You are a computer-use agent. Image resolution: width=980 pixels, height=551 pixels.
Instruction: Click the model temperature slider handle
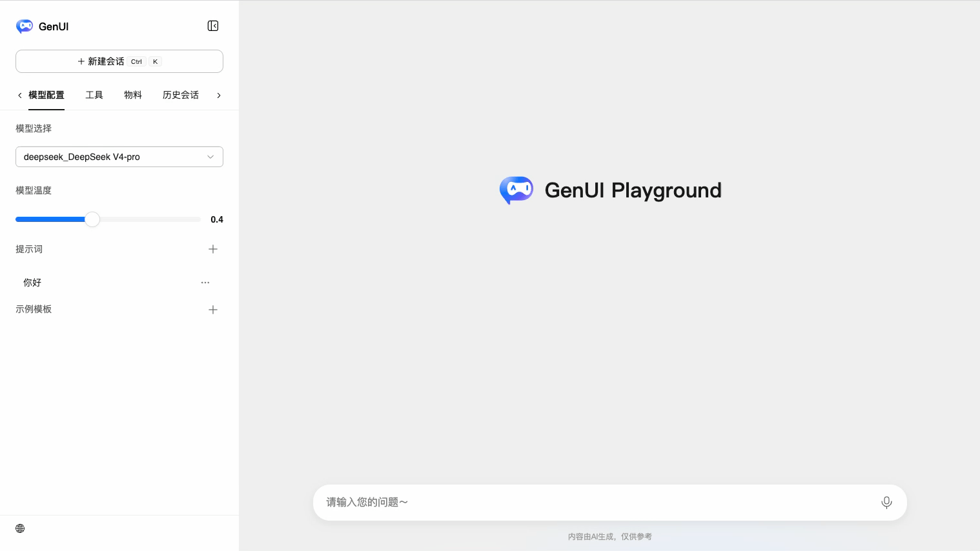point(92,219)
